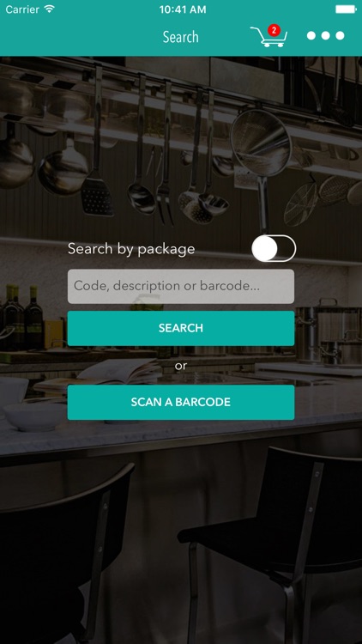This screenshot has height=644, width=362.
Task: Tap the battery icon in status bar
Action: coord(346,9)
